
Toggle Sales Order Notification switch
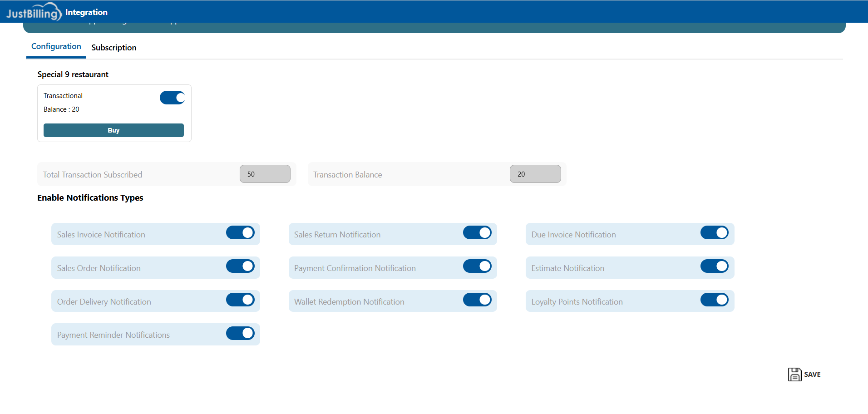pos(240,266)
